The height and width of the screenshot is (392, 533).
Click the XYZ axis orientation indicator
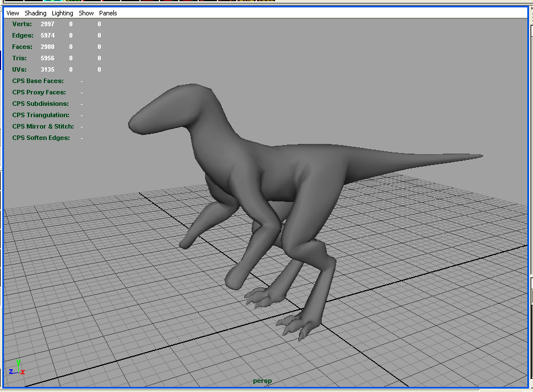[17, 368]
